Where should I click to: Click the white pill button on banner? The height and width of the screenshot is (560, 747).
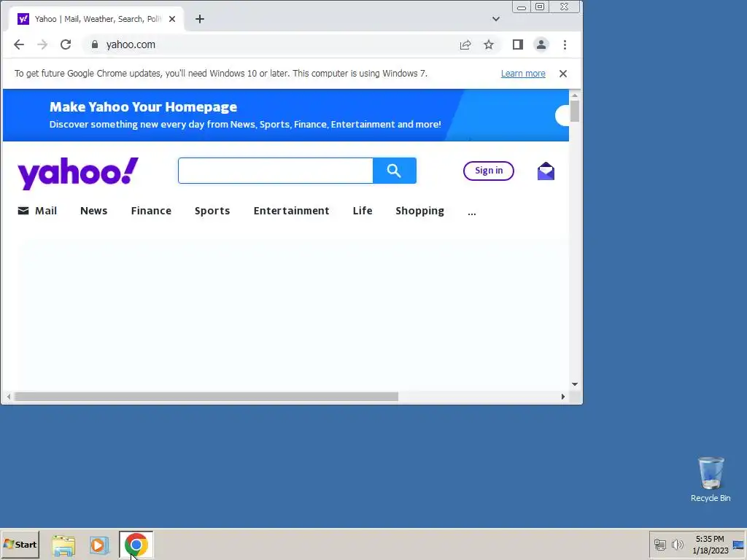562,116
